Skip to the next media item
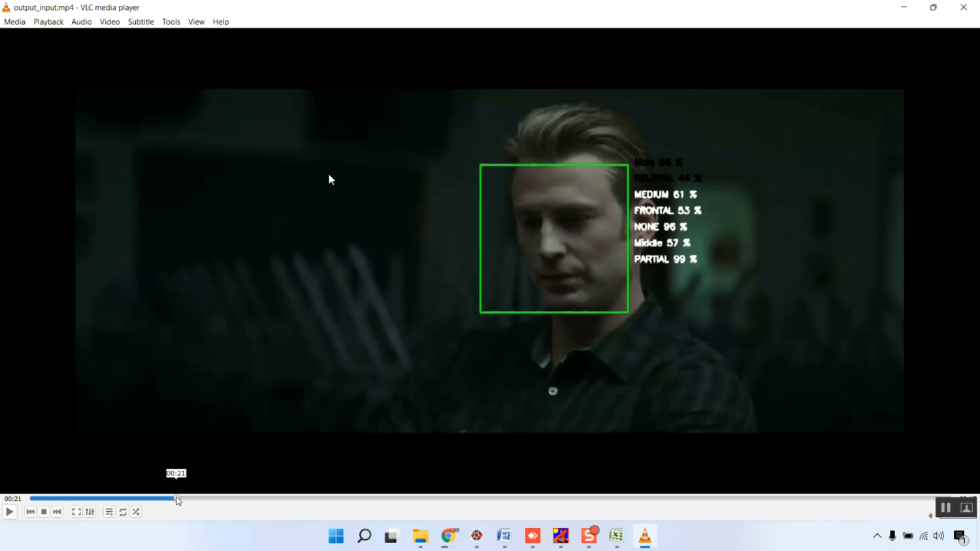 click(57, 512)
